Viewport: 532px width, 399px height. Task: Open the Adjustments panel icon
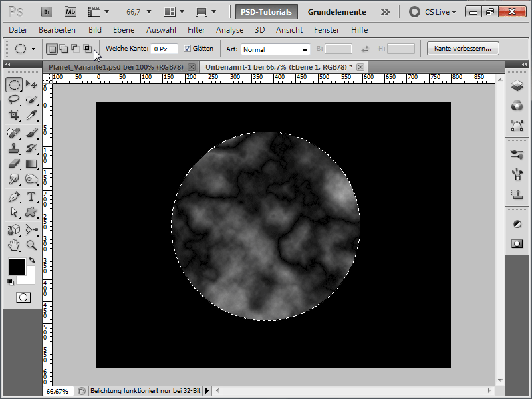pyautogui.click(x=517, y=224)
